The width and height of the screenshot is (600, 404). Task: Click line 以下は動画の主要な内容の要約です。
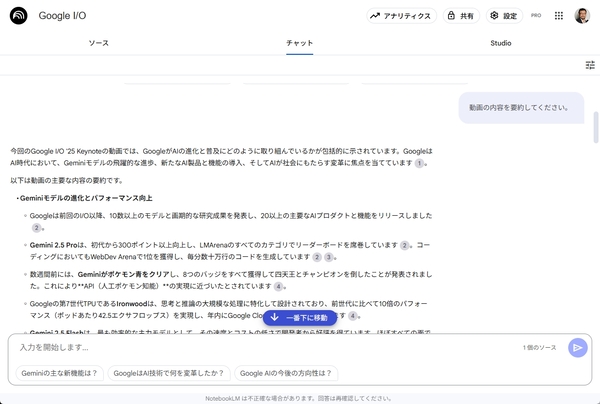click(x=67, y=181)
